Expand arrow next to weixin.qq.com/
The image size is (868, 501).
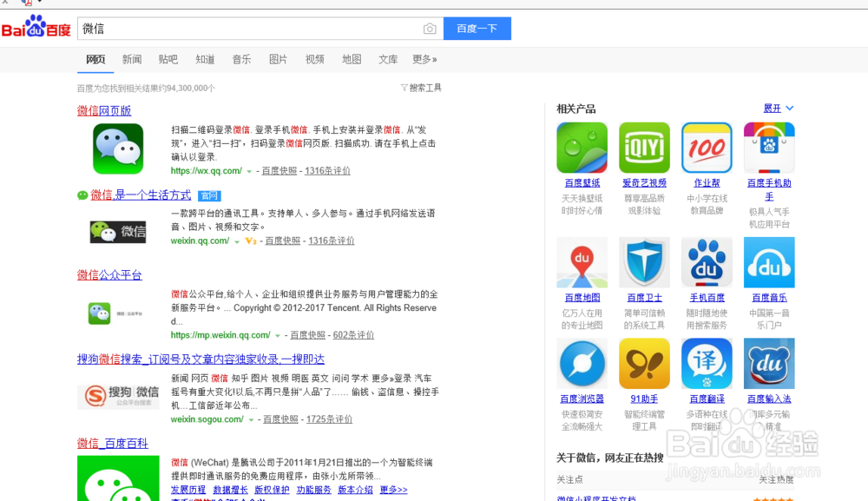pos(237,241)
